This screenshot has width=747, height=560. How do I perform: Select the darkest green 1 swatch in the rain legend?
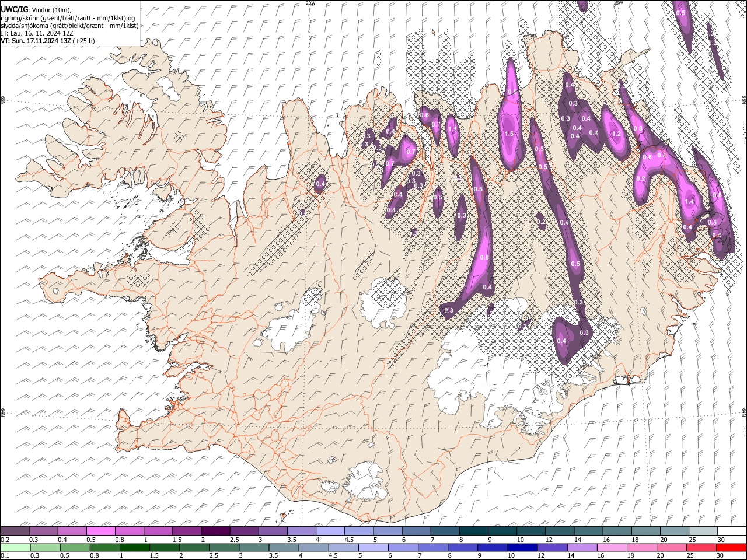[135, 547]
